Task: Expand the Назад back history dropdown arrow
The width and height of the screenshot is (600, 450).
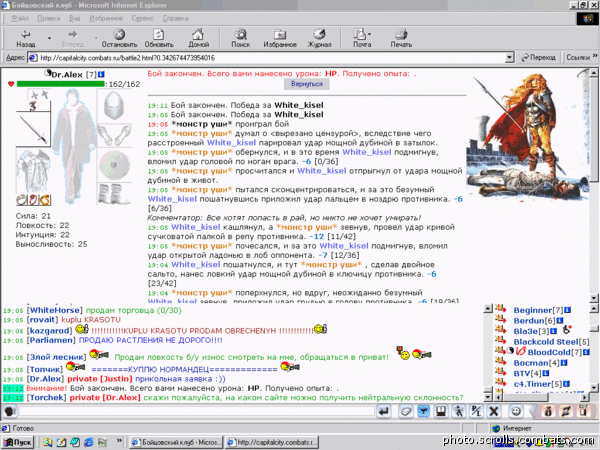Action: point(49,38)
